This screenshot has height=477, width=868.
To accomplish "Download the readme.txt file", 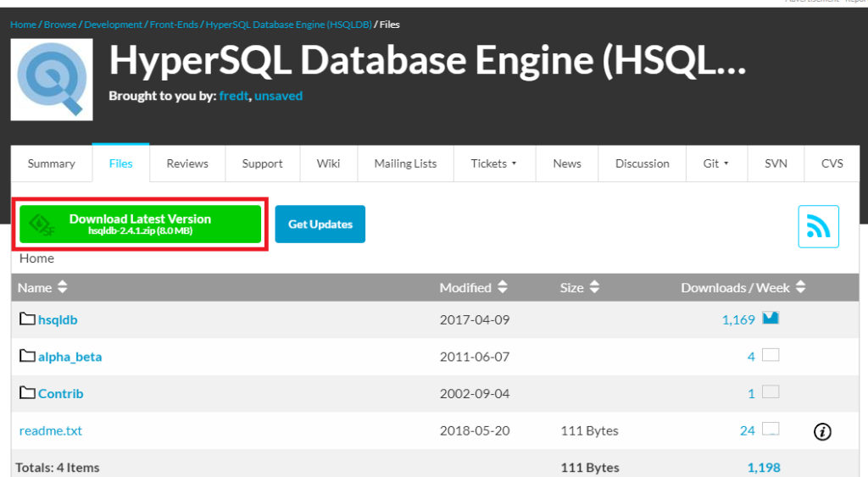I will tap(50, 430).
